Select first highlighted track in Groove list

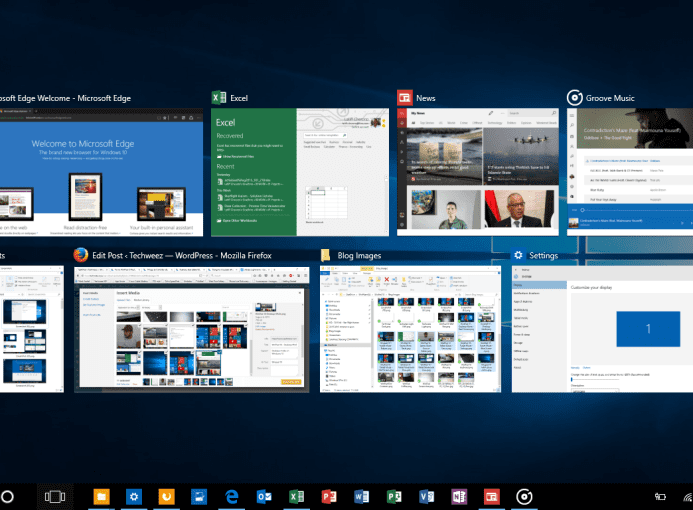pyautogui.click(x=637, y=161)
